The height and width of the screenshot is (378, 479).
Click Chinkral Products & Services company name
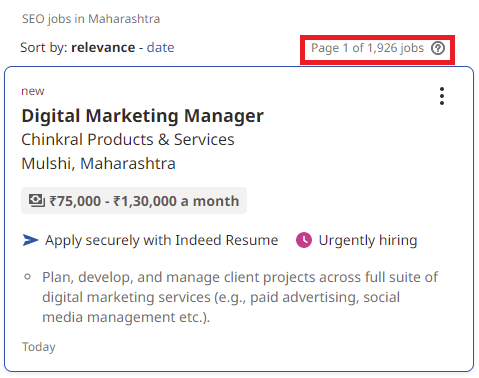128,139
